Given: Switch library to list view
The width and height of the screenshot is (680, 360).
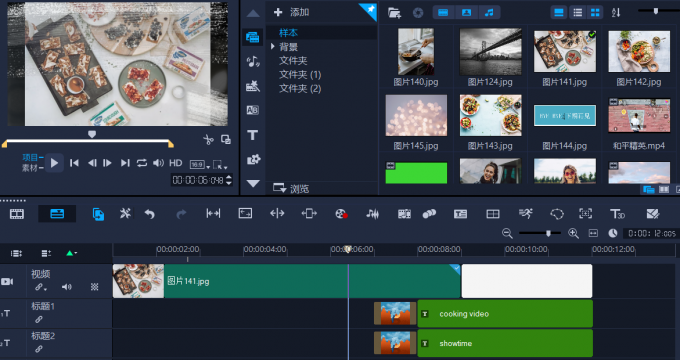Looking at the screenshot, I should click(x=578, y=13).
